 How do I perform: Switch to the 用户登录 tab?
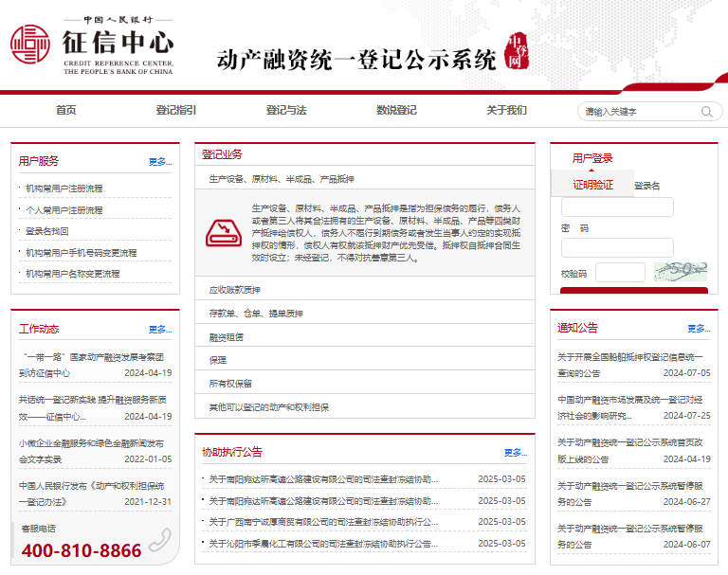coord(591,159)
